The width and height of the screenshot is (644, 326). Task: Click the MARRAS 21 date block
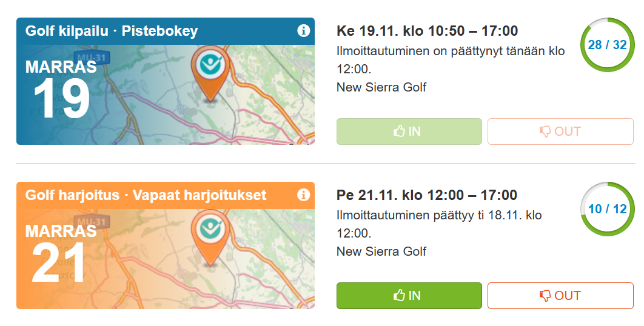point(61,254)
